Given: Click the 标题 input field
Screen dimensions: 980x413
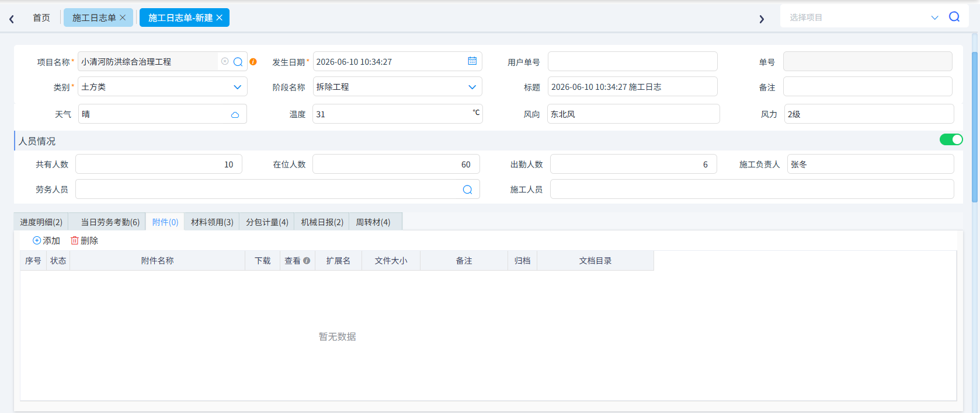Looking at the screenshot, I should 633,86.
